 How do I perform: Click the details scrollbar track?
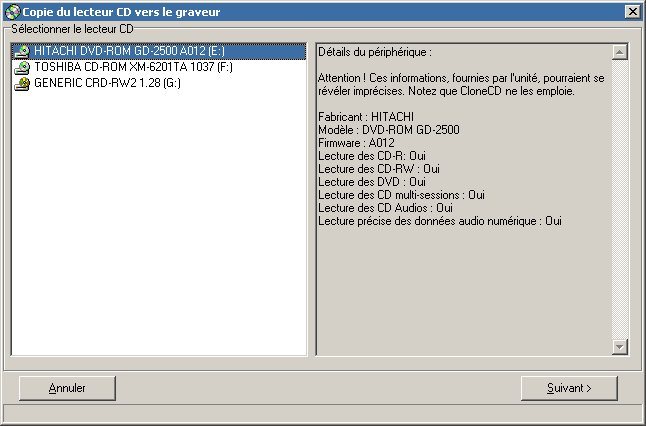pos(620,199)
